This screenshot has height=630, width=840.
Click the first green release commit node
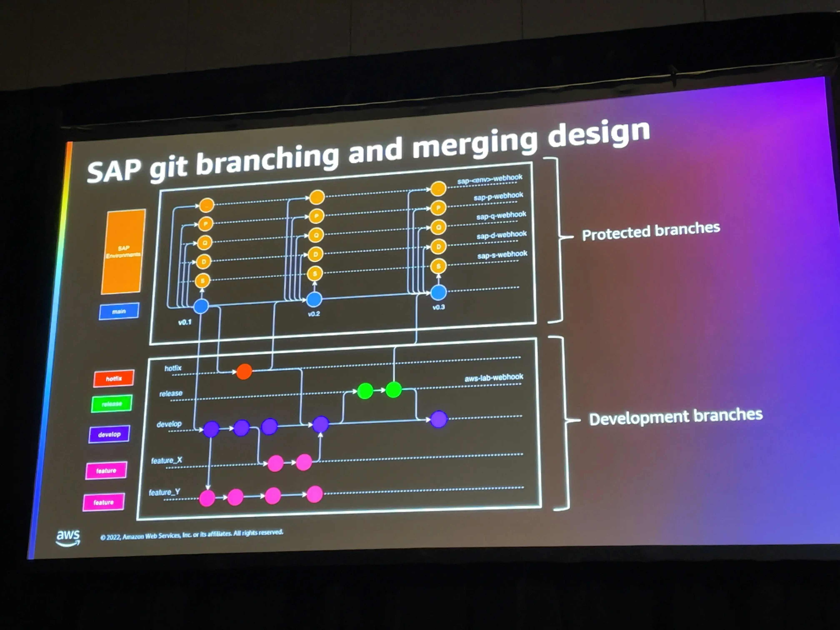click(365, 391)
